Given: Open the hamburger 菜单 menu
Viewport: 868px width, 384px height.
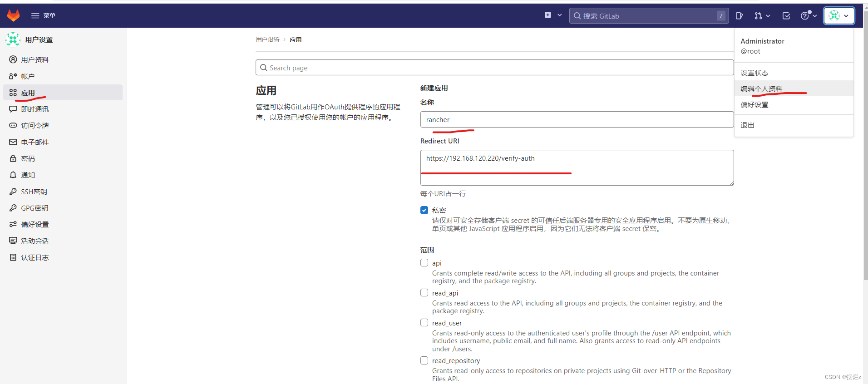Looking at the screenshot, I should [43, 15].
